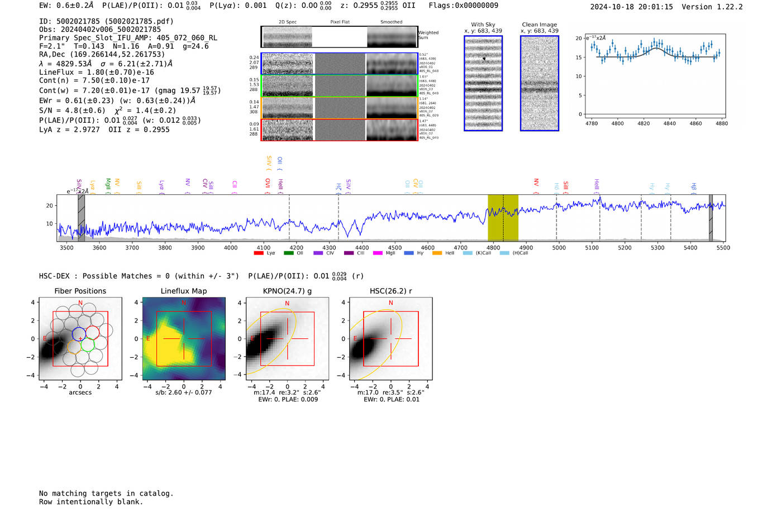Click the 'ID: 5002021785 (5002021785.pdf)' line

coord(106,21)
